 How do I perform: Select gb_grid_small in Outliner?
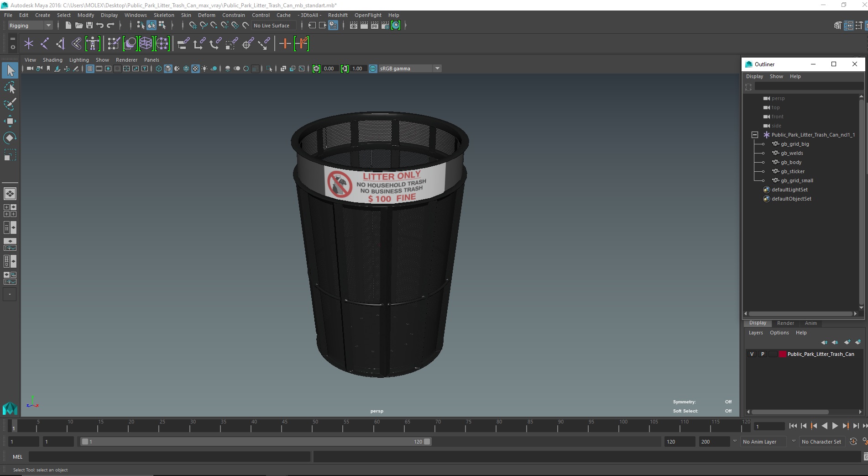point(797,180)
